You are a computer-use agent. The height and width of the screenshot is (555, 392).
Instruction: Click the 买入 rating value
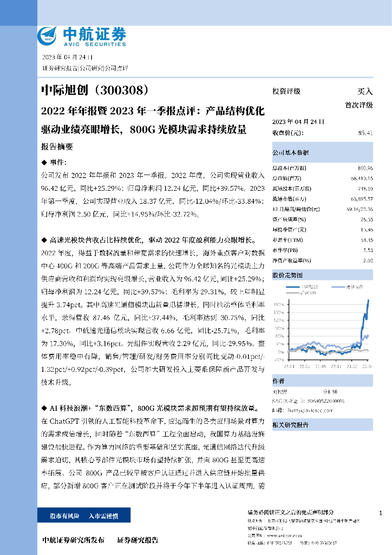pos(365,91)
